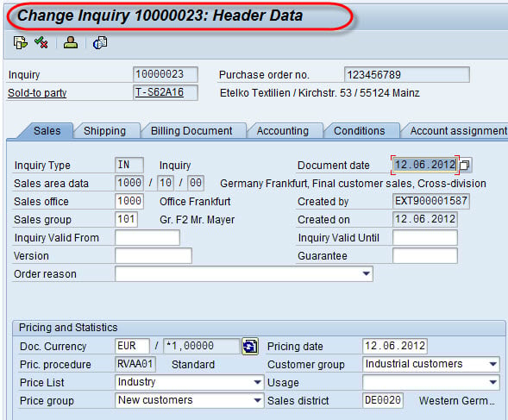Expand the Order reason dropdown
The image size is (508, 420).
366,274
